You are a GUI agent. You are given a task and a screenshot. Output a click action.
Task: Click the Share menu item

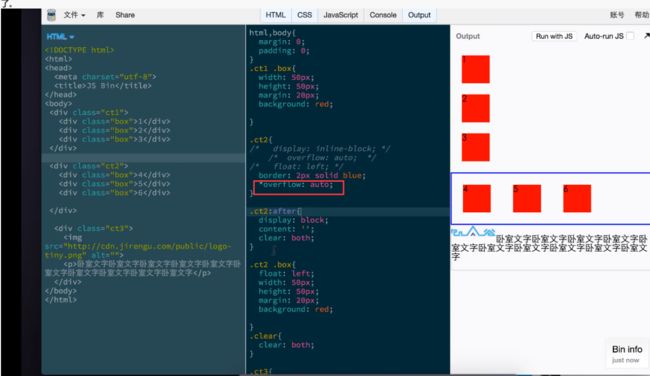point(125,15)
